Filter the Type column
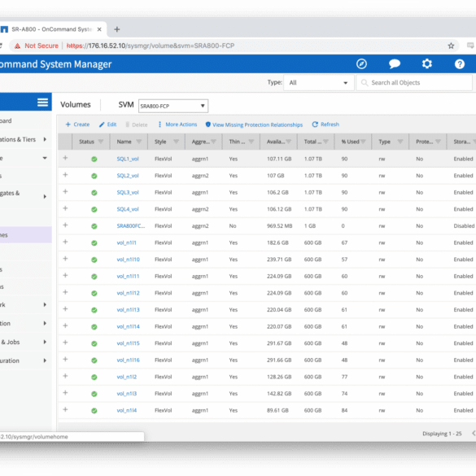Screen dimensions: 476x476 coord(400,142)
